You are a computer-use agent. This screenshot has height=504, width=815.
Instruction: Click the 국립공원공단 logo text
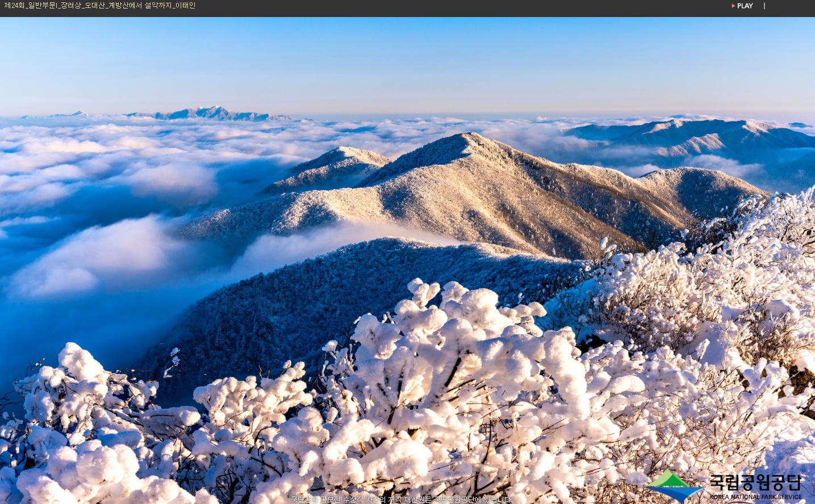[755, 482]
